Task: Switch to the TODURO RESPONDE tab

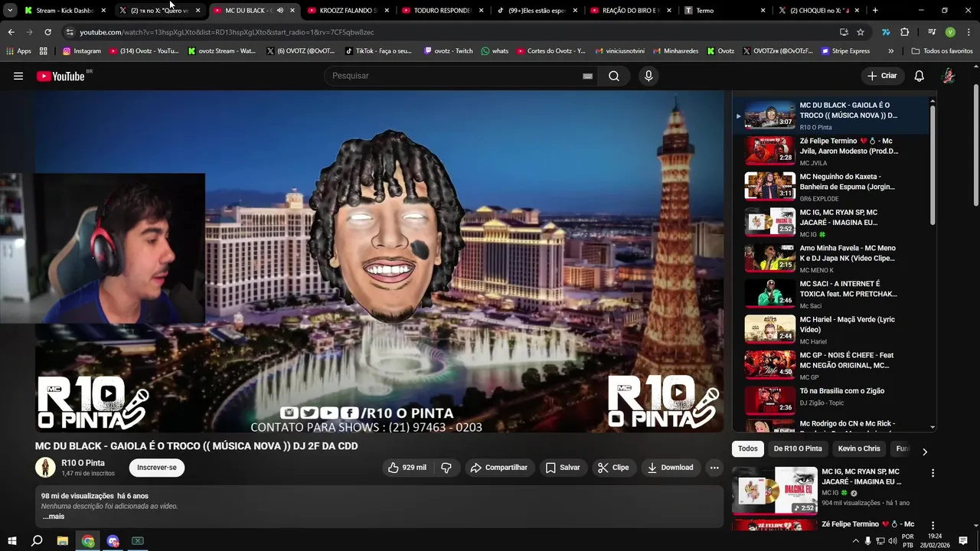Action: pos(443,11)
